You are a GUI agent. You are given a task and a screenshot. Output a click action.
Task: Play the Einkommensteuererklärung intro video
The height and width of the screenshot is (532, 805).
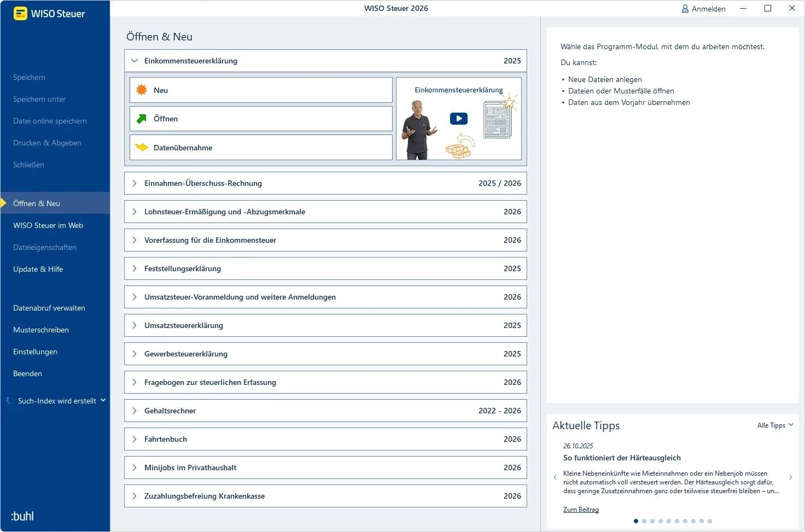point(459,118)
